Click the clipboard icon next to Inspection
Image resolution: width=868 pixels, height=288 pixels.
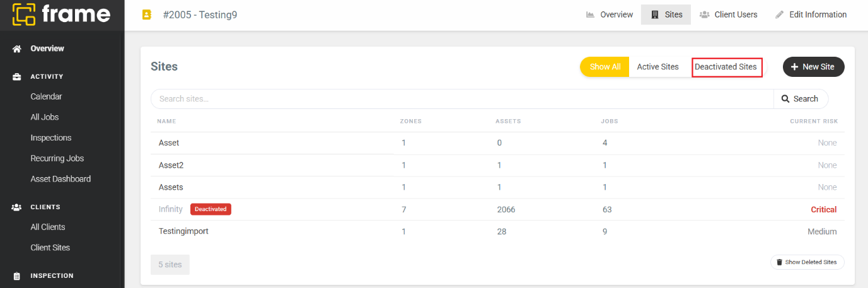[17, 276]
